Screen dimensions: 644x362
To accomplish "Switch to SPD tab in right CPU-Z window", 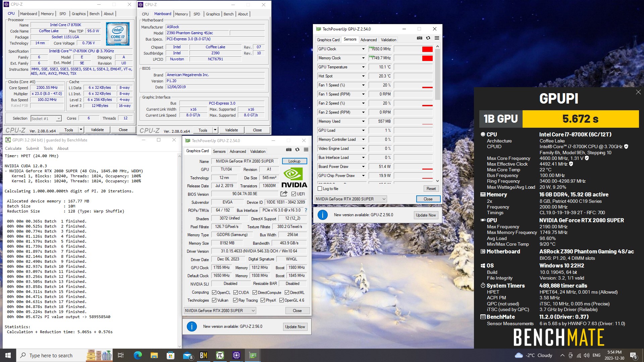I will [197, 14].
